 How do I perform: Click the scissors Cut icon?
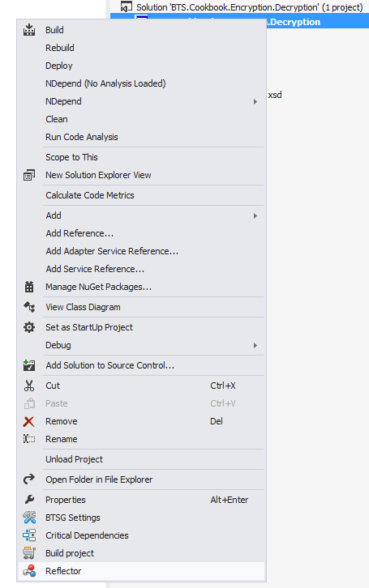coord(29,386)
